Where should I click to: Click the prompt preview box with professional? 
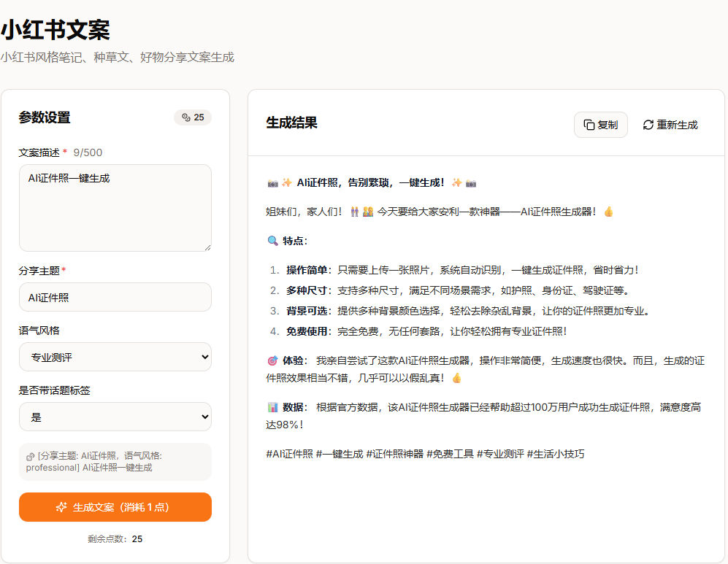coord(115,462)
